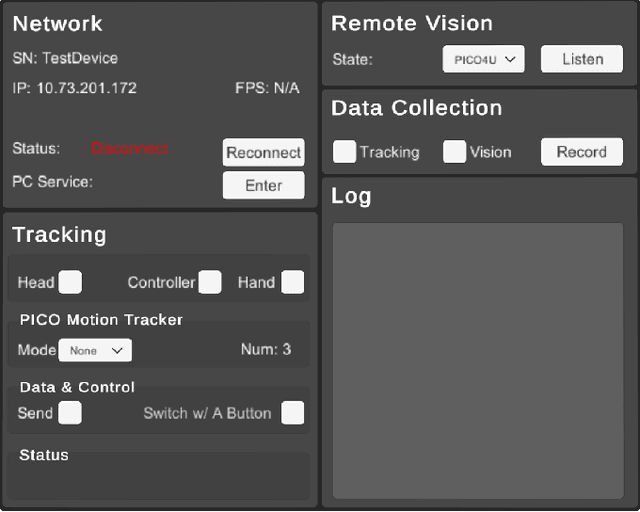This screenshot has width=640, height=512.
Task: Click inside the Log output area
Action: 478,360
